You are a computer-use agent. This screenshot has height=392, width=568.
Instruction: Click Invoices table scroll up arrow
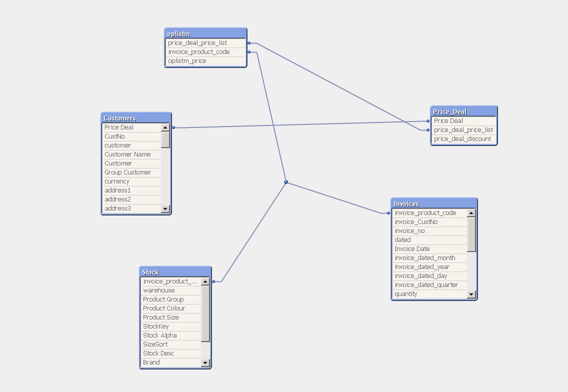(471, 212)
